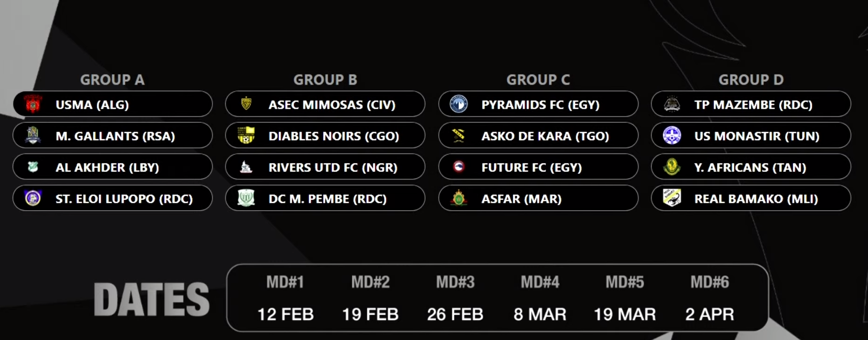Click the USMA club crest icon
The image size is (868, 340).
[x=33, y=104]
